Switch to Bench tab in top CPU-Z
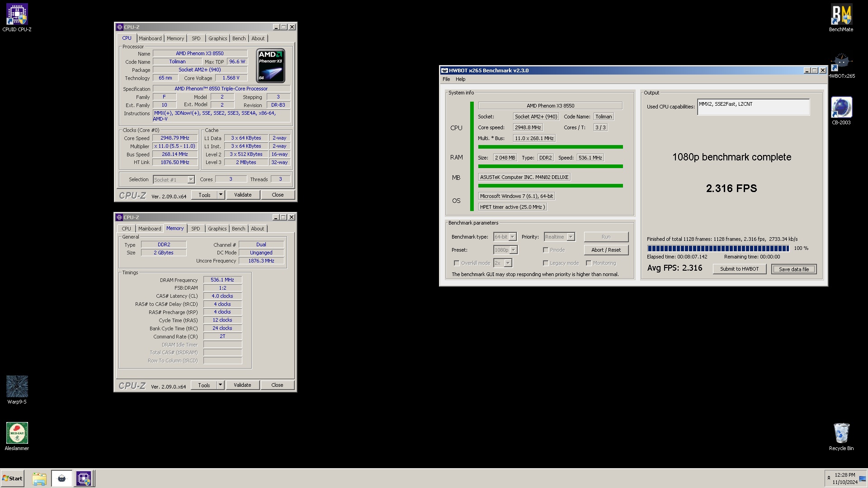868x488 pixels. [239, 38]
